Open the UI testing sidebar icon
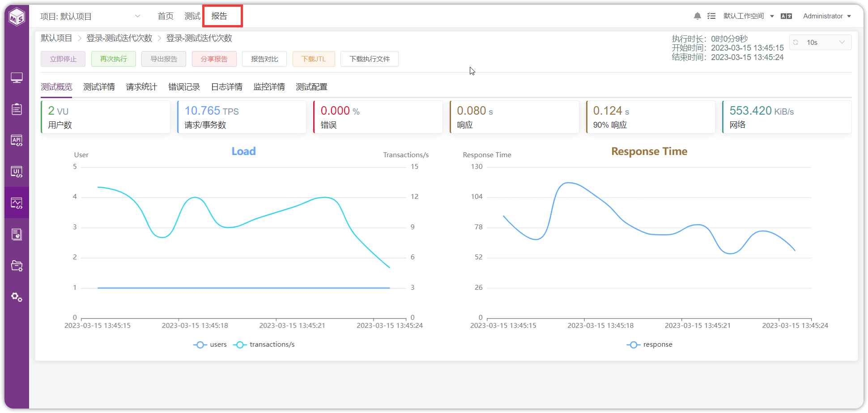Image resolution: width=868 pixels, height=413 pixels. (x=17, y=172)
